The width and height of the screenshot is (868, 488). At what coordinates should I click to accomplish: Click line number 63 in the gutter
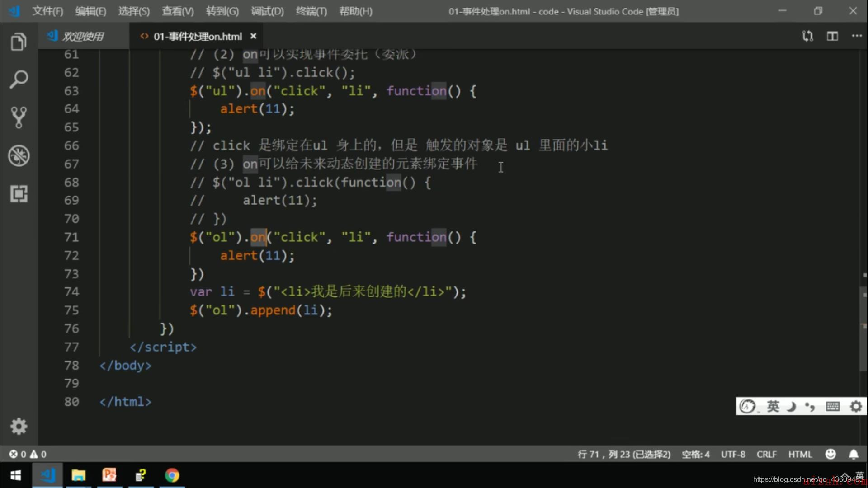point(71,91)
